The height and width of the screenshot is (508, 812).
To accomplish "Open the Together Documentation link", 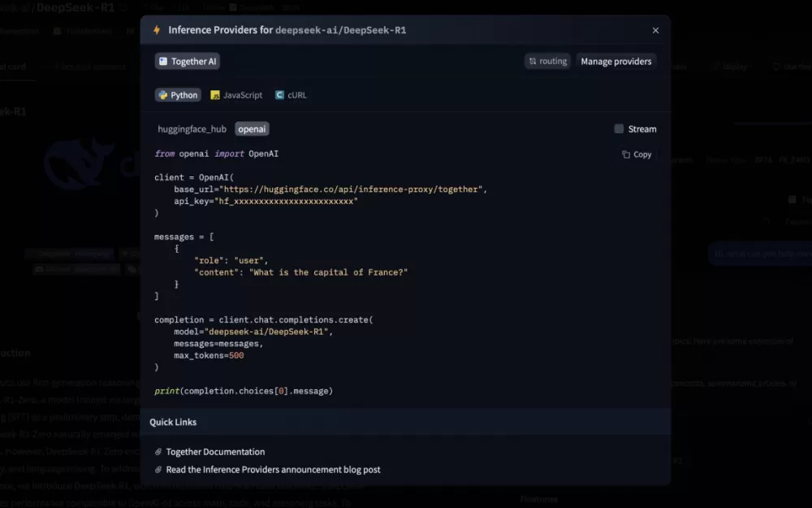I will click(215, 452).
